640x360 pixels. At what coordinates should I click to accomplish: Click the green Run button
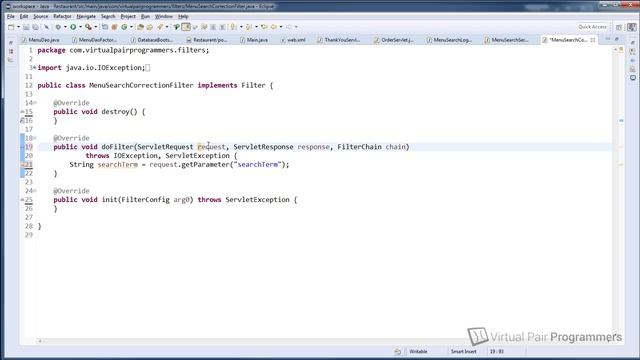click(73, 27)
